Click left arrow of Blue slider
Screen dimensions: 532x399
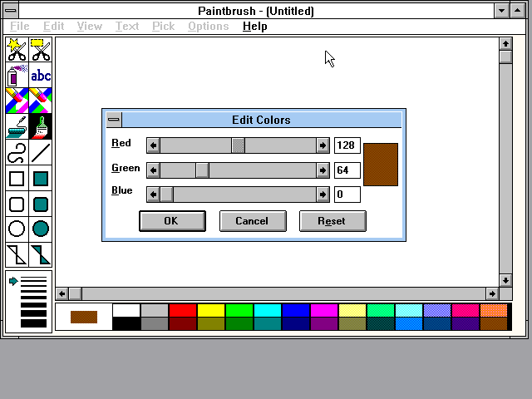153,195
